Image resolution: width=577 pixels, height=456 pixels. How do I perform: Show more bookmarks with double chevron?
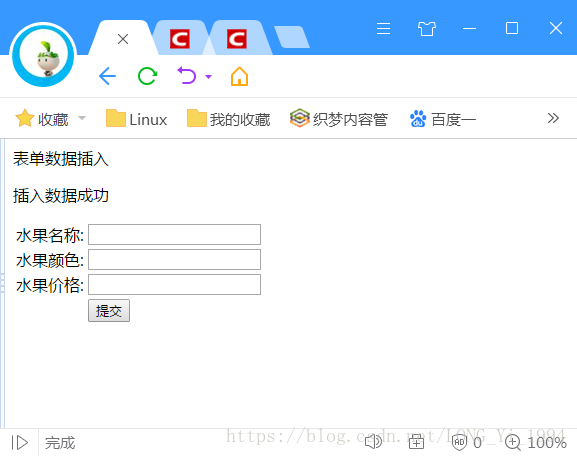tap(553, 118)
